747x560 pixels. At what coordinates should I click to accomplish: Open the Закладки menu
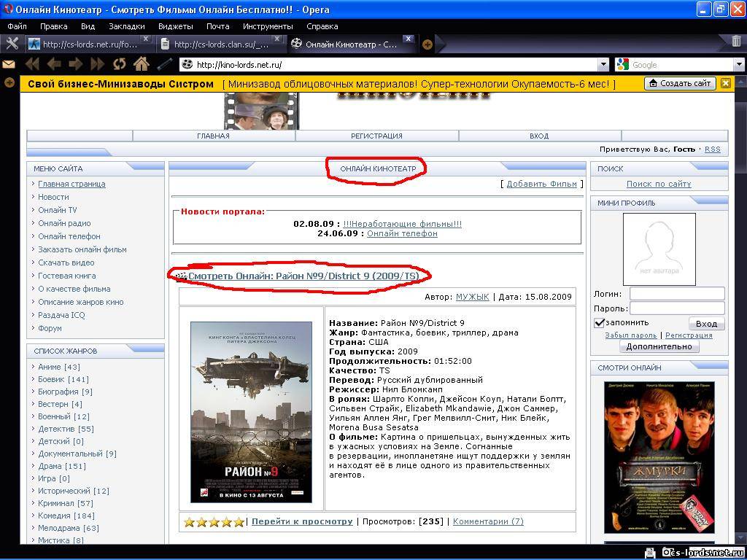pos(127,26)
